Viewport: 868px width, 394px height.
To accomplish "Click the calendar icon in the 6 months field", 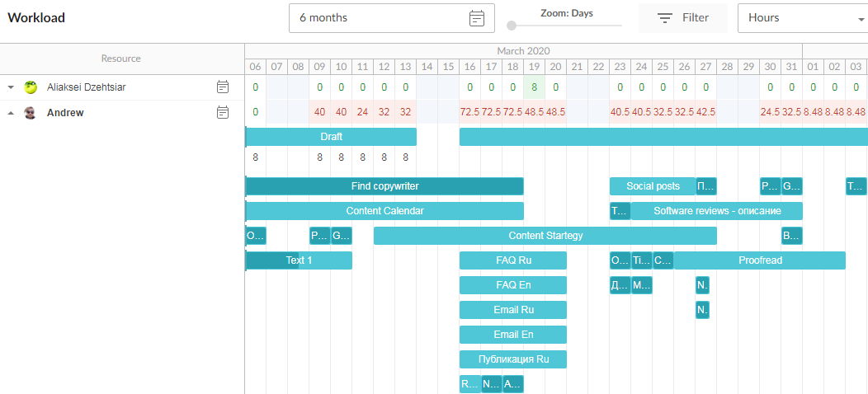I will [477, 18].
